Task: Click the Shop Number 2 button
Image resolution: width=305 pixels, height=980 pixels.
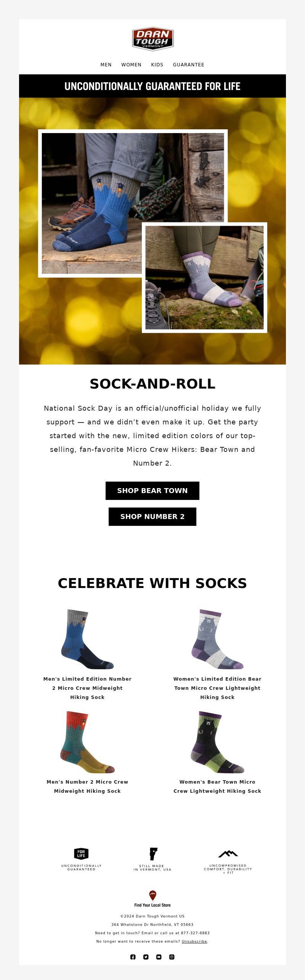Action: 152,517
